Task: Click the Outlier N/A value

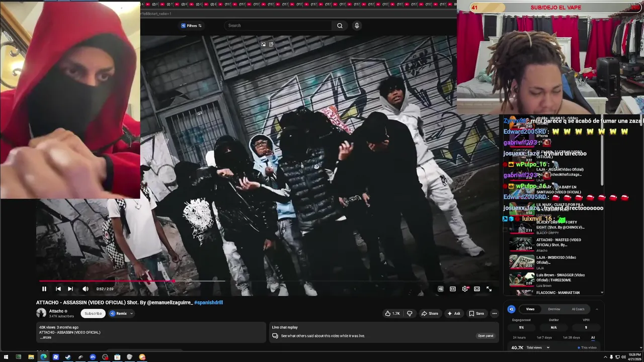Action: click(553, 327)
